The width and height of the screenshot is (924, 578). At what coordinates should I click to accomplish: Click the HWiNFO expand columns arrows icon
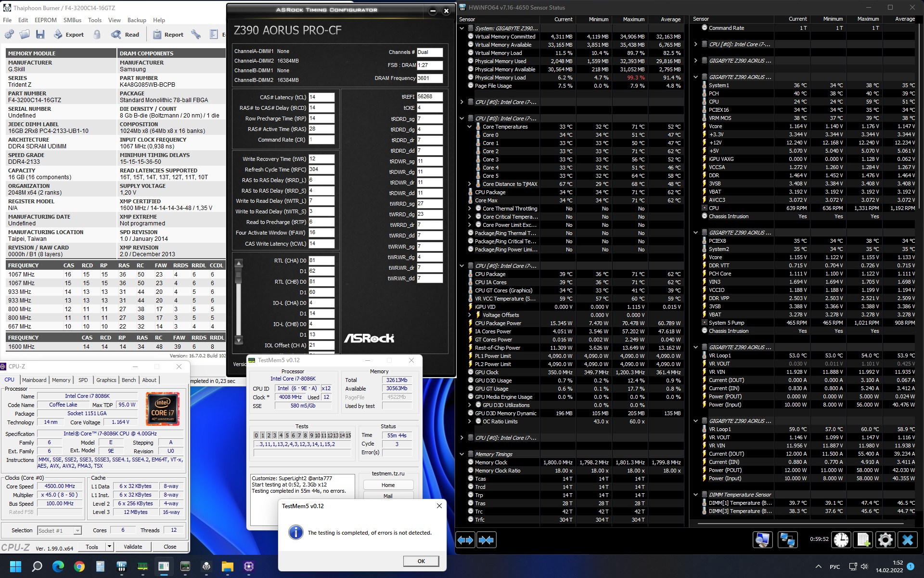465,539
